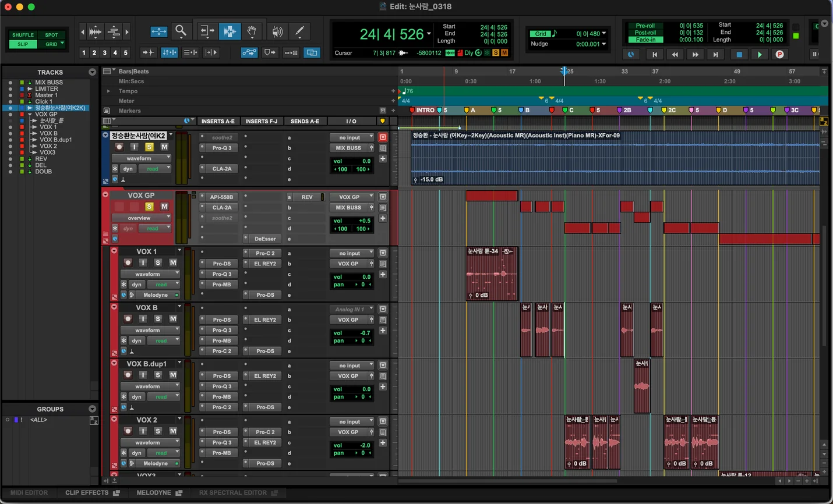Expand the Tempo ruler
The height and width of the screenshot is (504, 833).
pos(108,91)
